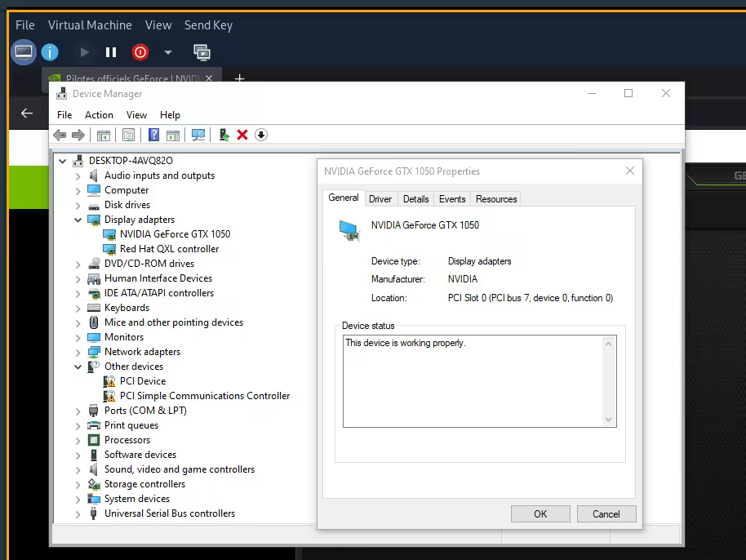Click the device status scrollbar up arrow
Viewport: 746px width, 560px height.
click(x=608, y=344)
